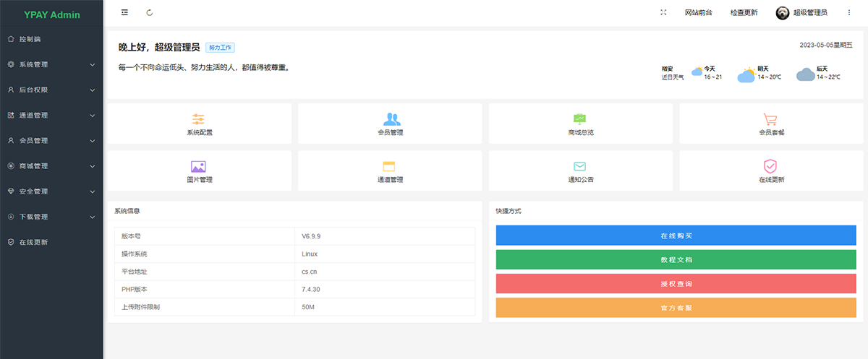Open 通知公告 envelope icon

580,166
